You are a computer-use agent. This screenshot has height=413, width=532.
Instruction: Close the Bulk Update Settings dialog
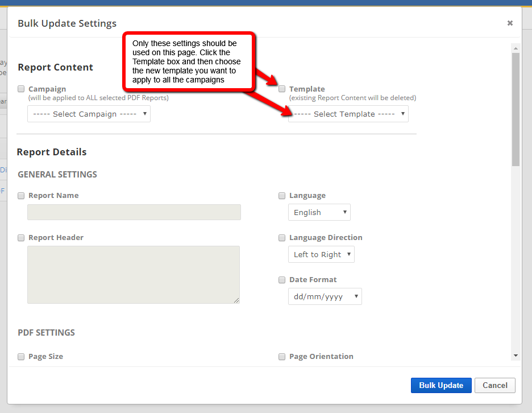tap(510, 23)
